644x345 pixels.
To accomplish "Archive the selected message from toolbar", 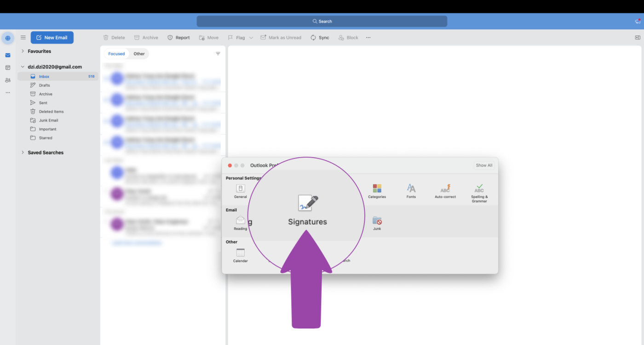I will click(x=146, y=38).
